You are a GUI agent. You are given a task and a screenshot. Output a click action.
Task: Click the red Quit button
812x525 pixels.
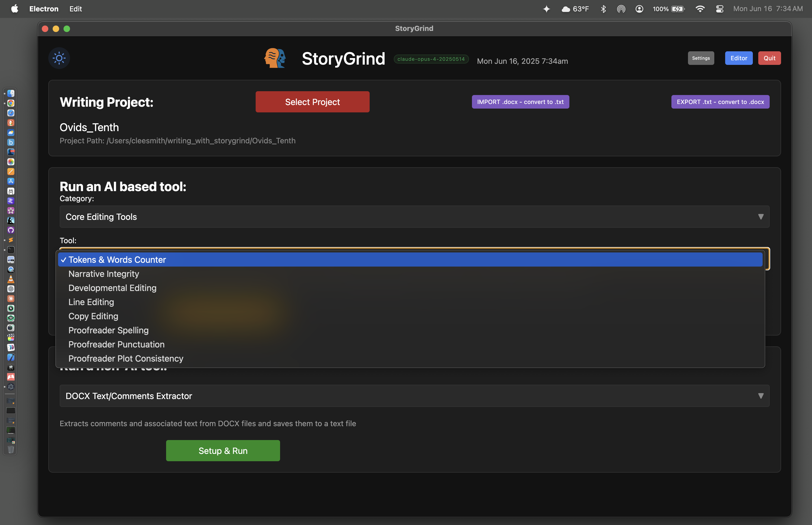coord(769,58)
